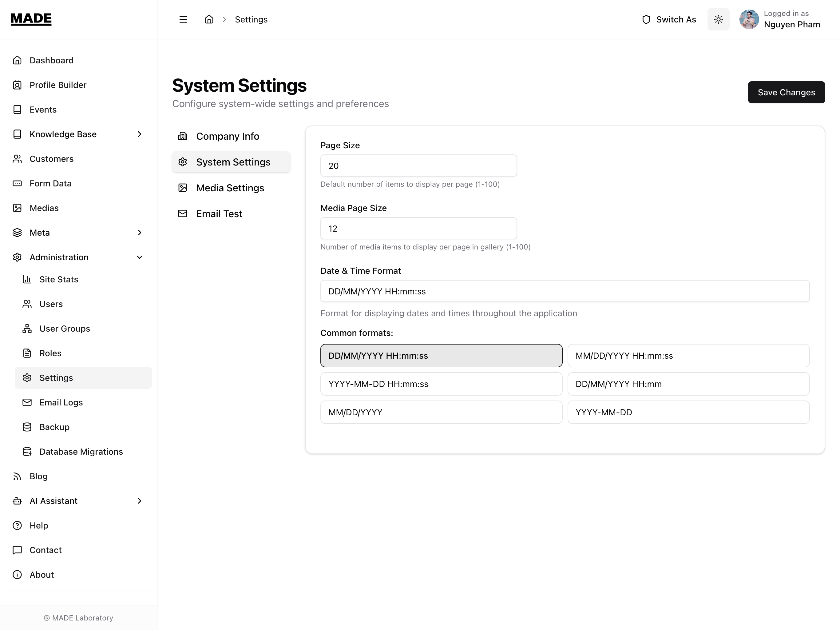Expand the Meta submenu chevron
The width and height of the screenshot is (840, 630).
point(139,233)
